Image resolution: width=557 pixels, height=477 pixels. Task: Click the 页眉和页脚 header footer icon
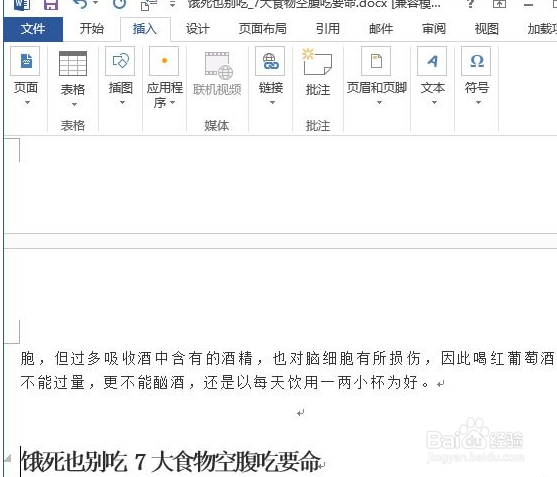376,61
